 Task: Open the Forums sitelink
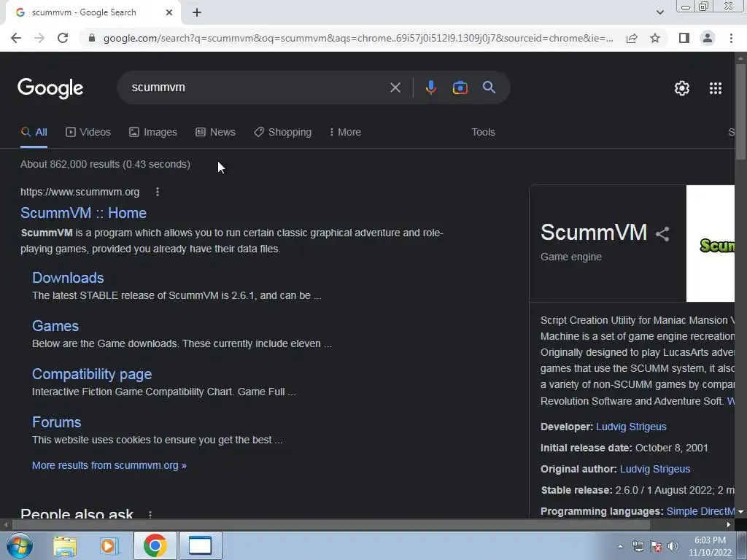pos(57,422)
